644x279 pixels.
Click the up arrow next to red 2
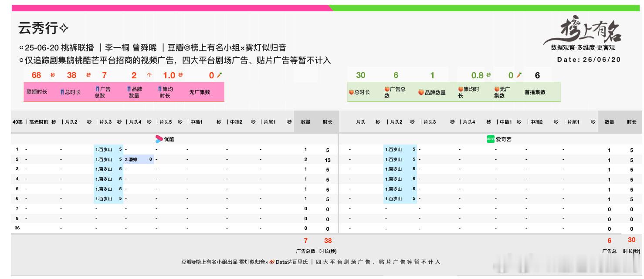coord(149,75)
